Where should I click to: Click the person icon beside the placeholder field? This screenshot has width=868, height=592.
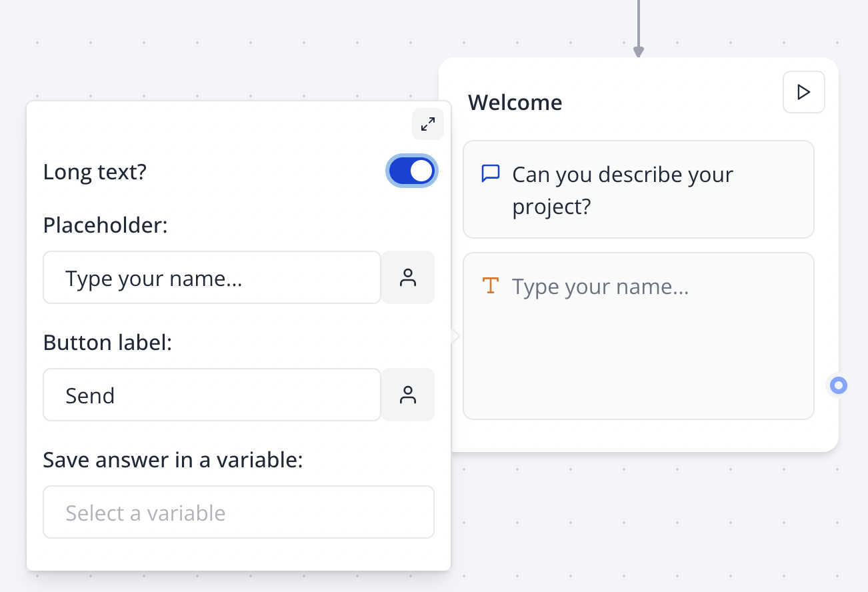click(x=407, y=277)
